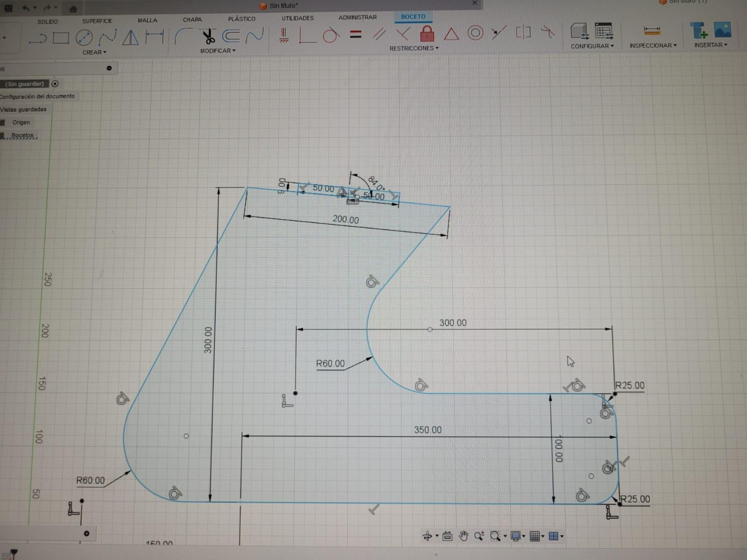
Task: Switch to the ADMINISTRAR tab
Action: pyautogui.click(x=358, y=17)
